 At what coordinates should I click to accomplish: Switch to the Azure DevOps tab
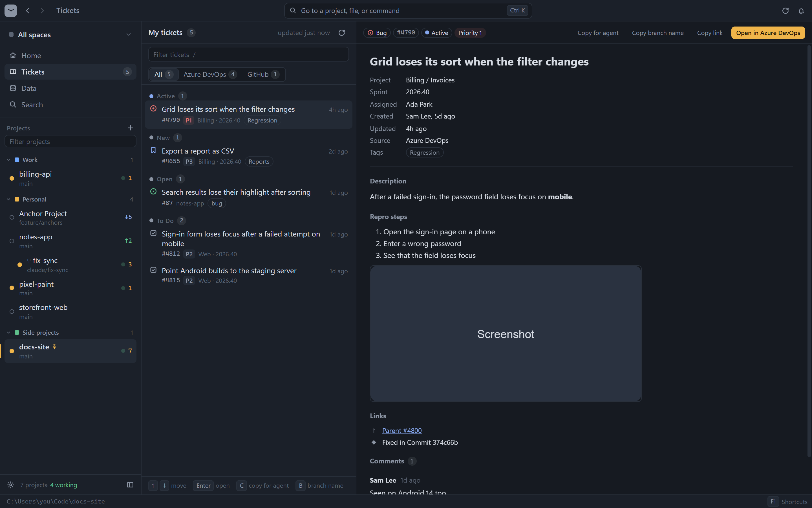tap(210, 74)
